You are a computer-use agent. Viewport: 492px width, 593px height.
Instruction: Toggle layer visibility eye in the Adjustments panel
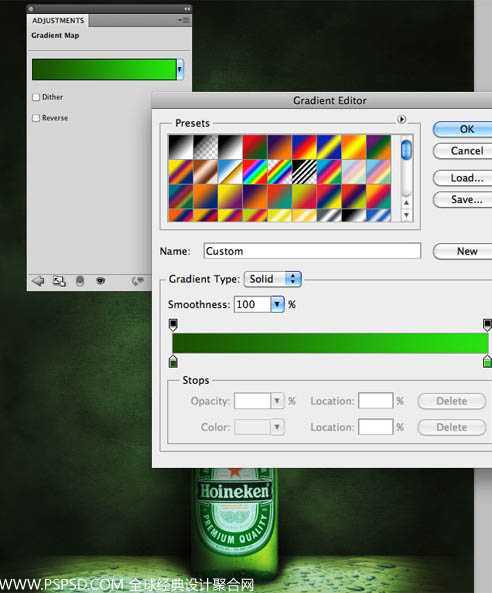101,281
